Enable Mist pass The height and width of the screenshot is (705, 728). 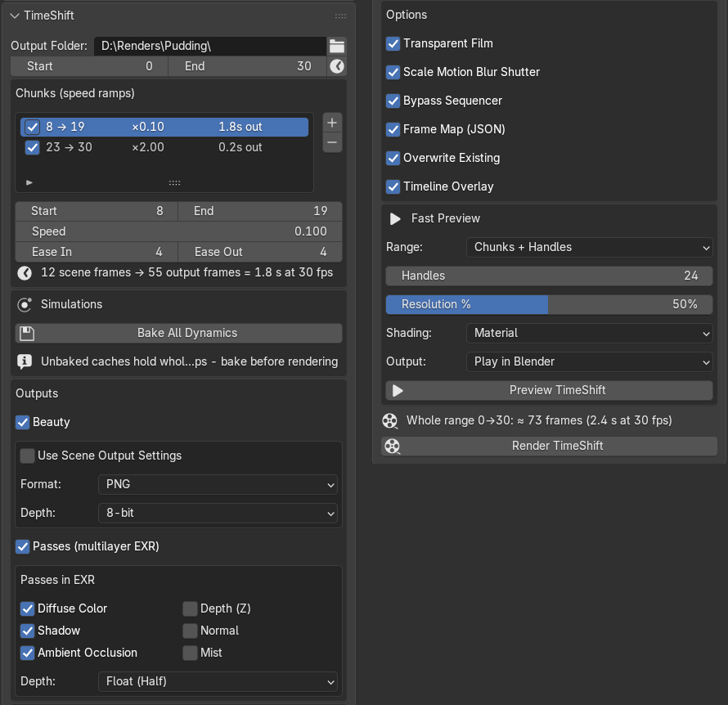tap(190, 653)
